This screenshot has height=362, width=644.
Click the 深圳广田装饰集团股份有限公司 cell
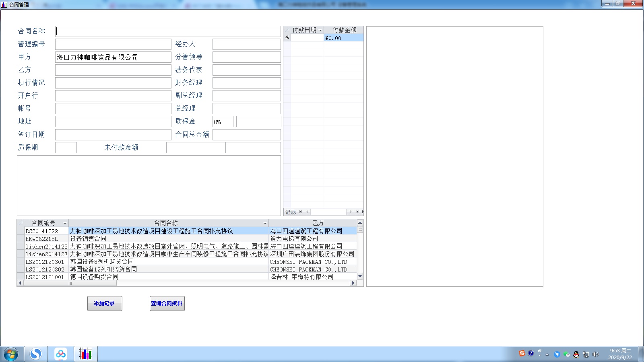(x=312, y=254)
